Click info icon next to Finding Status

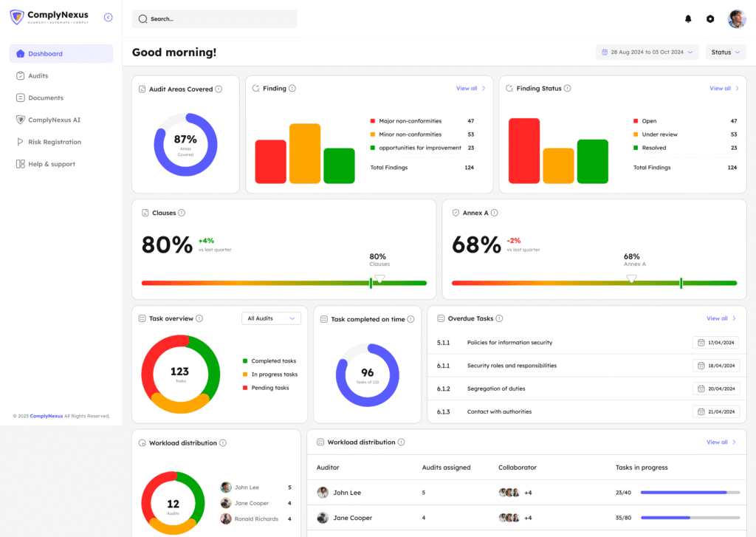click(x=568, y=89)
